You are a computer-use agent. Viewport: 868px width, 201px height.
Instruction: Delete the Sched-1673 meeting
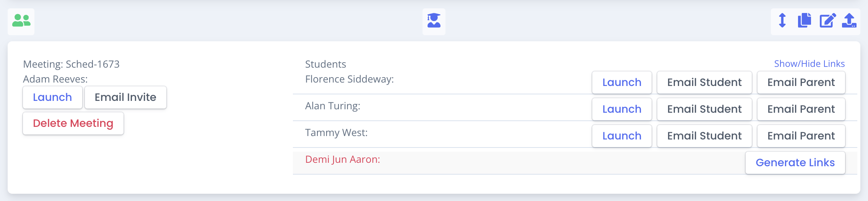[73, 123]
